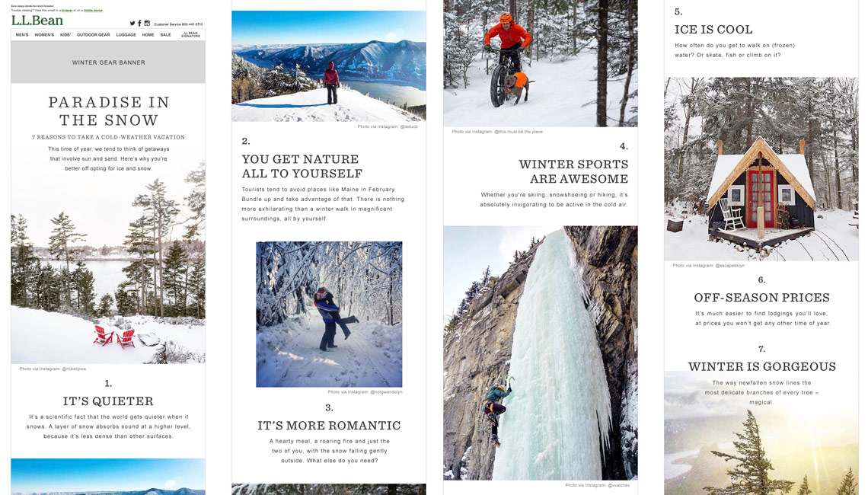Open the L.L.Bean Signature nav logo
The height and width of the screenshot is (495, 868).
pos(190,34)
